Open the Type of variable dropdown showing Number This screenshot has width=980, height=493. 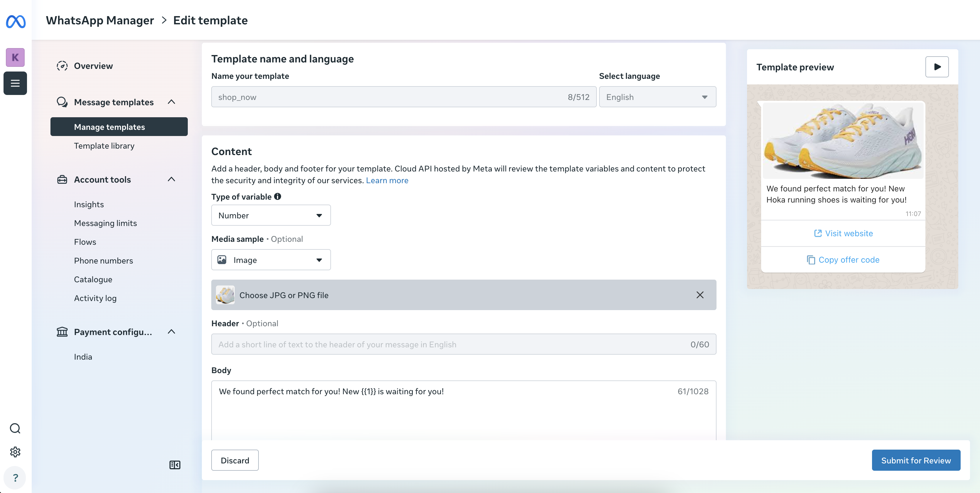point(271,215)
